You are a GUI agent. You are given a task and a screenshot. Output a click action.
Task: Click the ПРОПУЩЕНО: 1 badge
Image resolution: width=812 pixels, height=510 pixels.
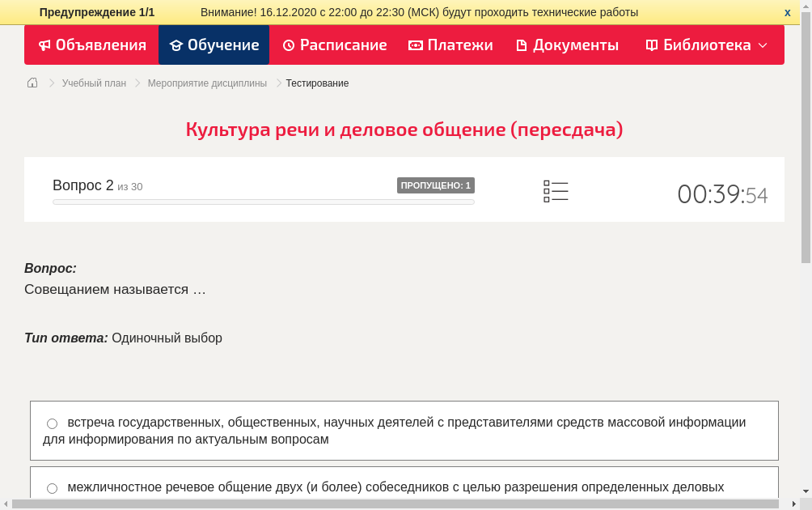tap(435, 185)
